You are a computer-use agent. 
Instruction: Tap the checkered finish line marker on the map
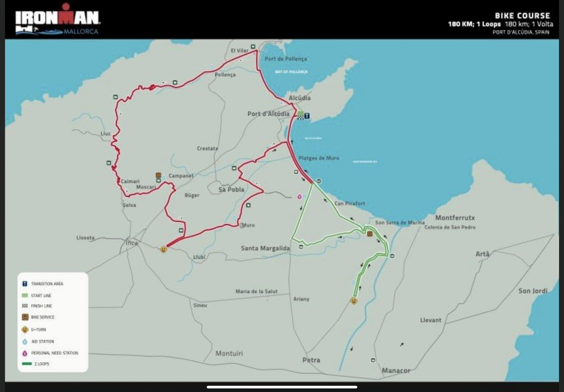tap(300, 117)
